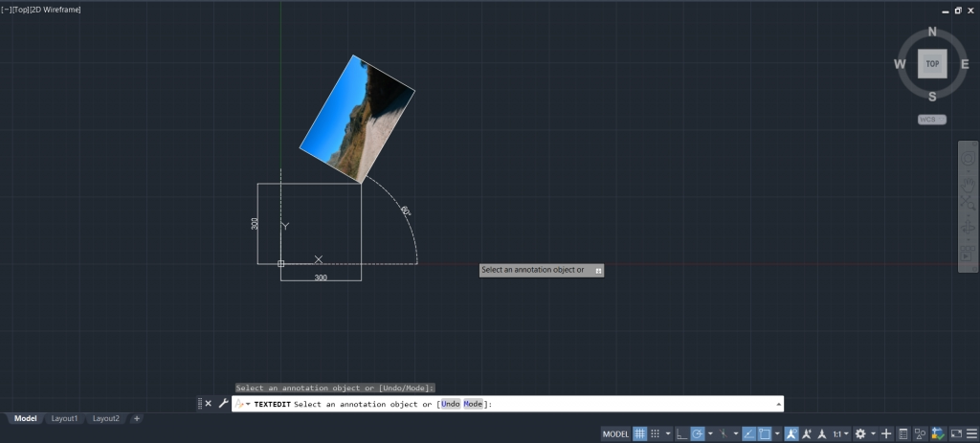
Task: Toggle auto-add annotation scales icon
Action: click(x=807, y=433)
